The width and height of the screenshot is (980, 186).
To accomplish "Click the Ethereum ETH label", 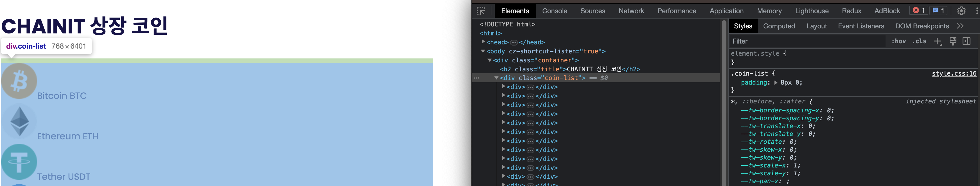I will tap(67, 136).
